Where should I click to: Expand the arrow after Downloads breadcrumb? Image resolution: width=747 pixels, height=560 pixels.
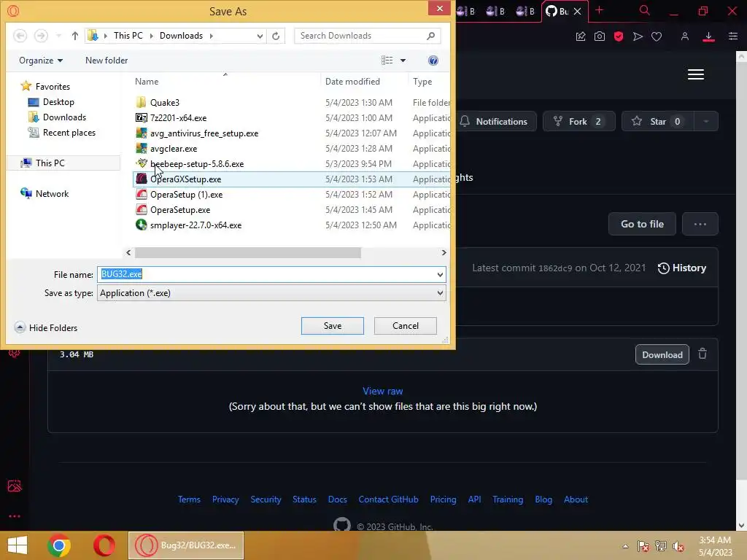(211, 36)
